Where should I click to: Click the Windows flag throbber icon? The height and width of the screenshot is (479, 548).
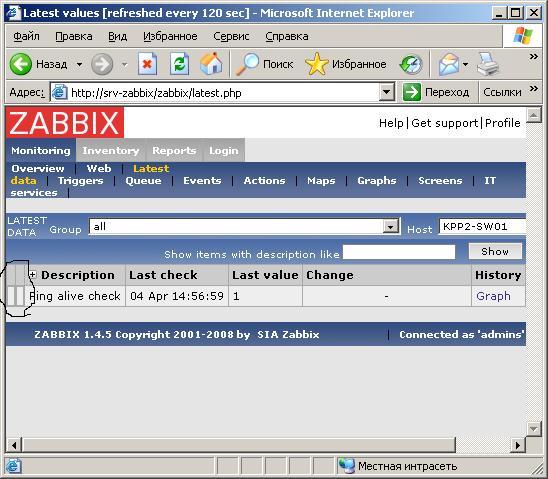pos(523,36)
